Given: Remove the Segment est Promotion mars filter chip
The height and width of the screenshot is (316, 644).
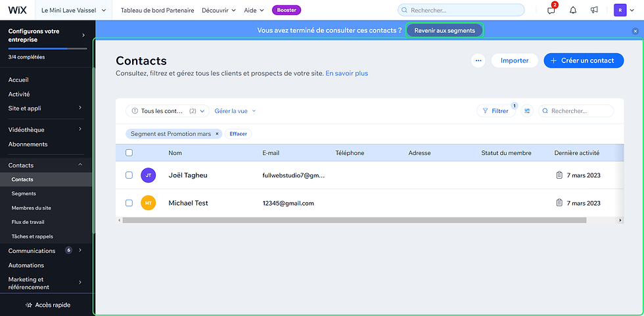Looking at the screenshot, I should tap(218, 134).
